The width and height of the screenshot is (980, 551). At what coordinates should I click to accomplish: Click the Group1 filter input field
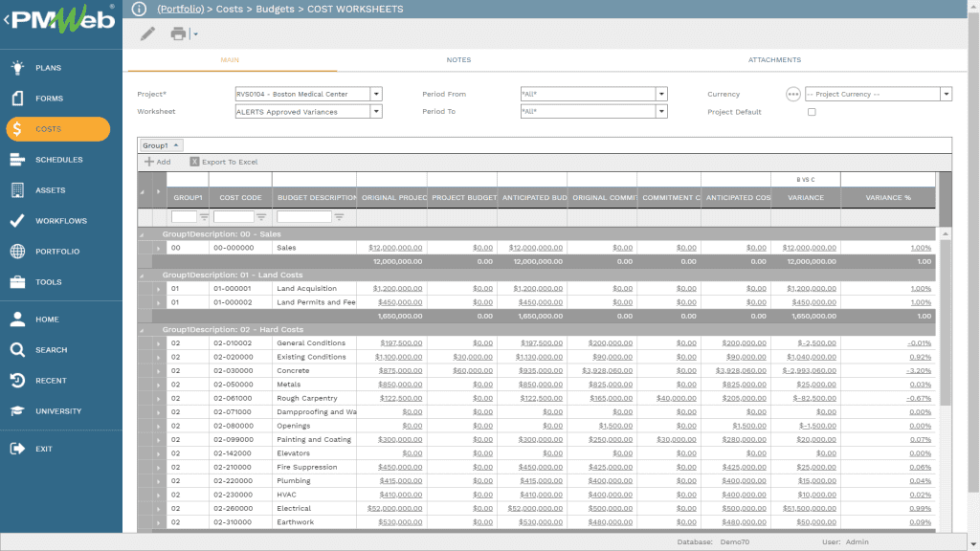(184, 217)
